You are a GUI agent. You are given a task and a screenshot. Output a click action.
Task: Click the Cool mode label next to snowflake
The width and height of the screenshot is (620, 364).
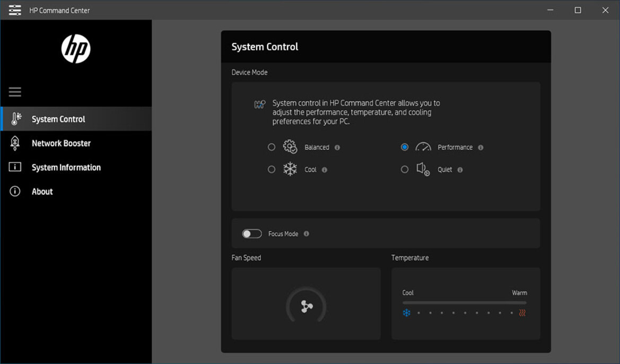coord(310,170)
